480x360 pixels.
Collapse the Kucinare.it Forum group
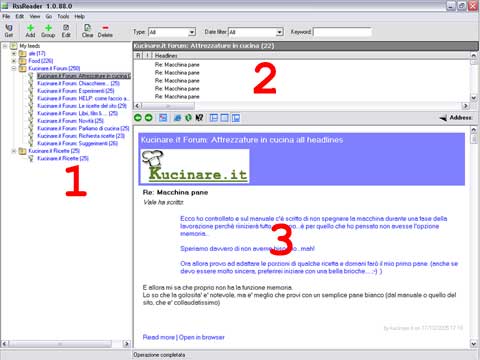click(14, 68)
